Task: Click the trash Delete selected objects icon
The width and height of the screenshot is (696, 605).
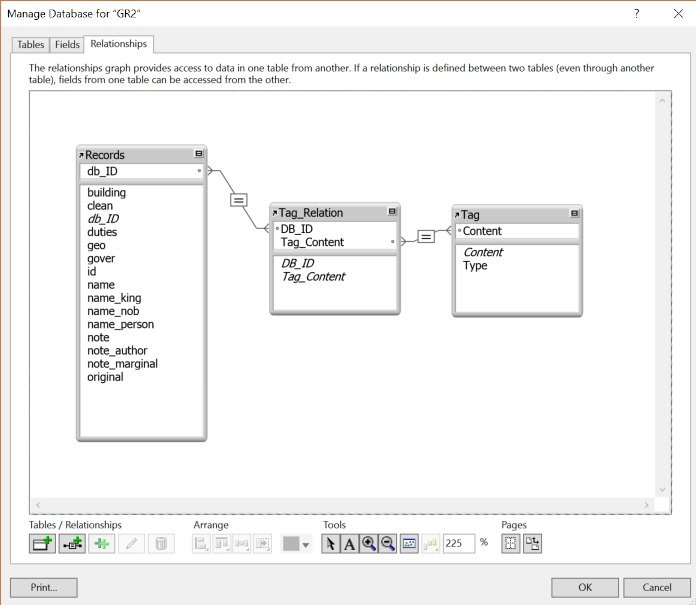Action: point(161,543)
